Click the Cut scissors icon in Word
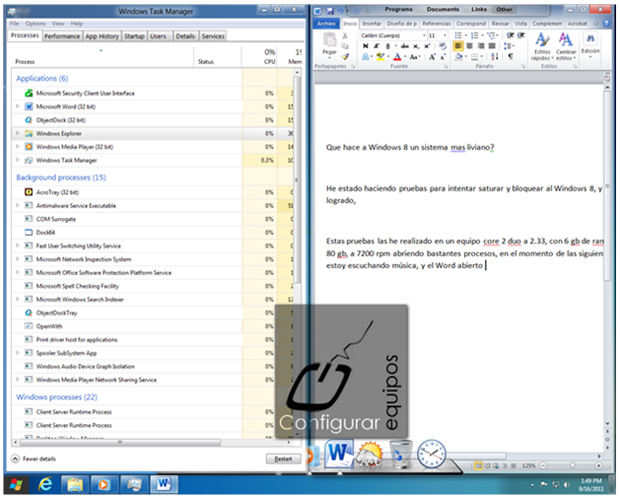Viewport: 620px width, 497px height. [x=345, y=36]
